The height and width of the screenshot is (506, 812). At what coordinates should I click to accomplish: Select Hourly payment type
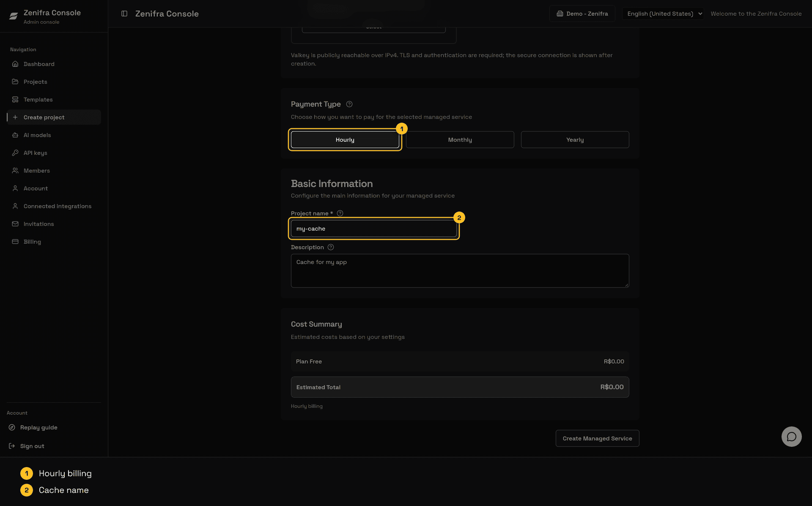[345, 140]
